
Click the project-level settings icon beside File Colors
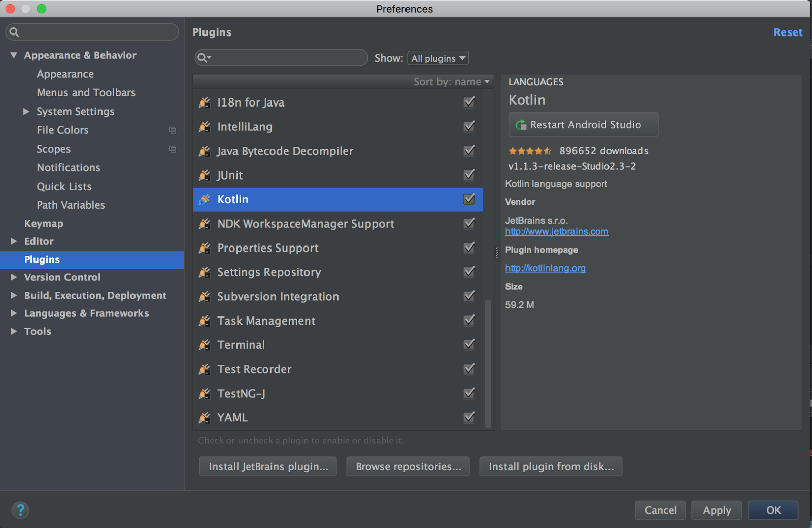(x=173, y=130)
